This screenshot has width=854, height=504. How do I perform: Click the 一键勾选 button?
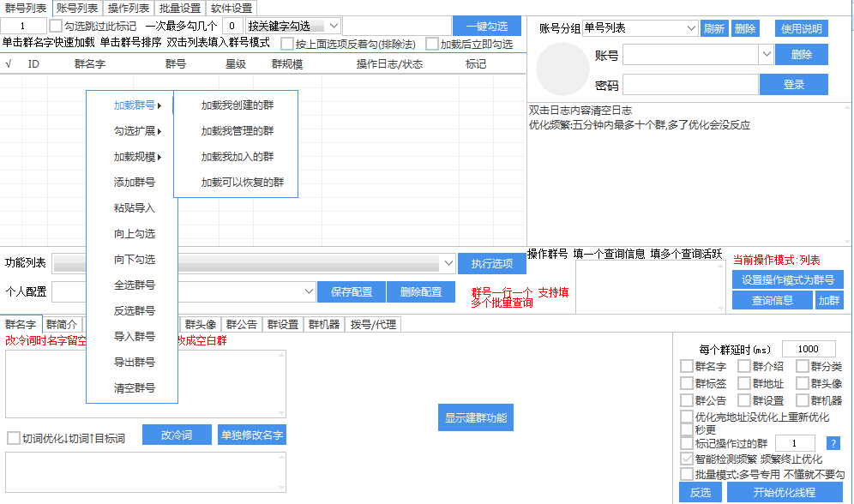click(x=486, y=26)
